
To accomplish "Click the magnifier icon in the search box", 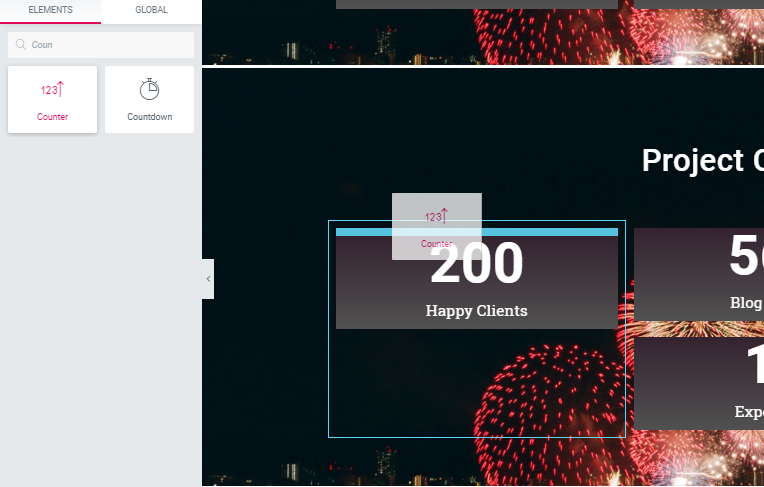I will 20,45.
